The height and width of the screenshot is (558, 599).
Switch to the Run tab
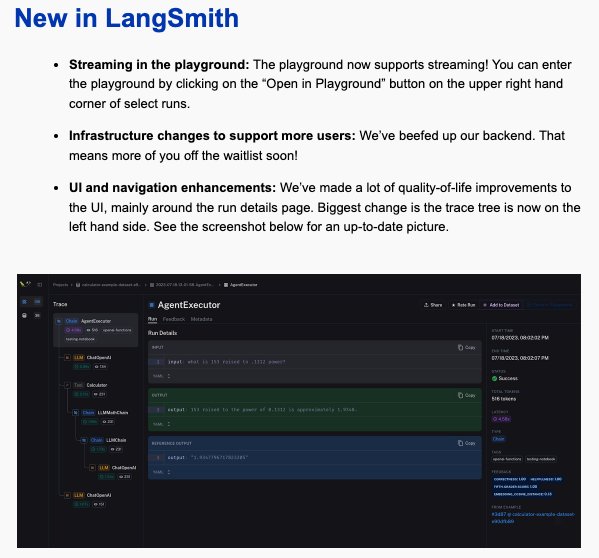tap(152, 319)
